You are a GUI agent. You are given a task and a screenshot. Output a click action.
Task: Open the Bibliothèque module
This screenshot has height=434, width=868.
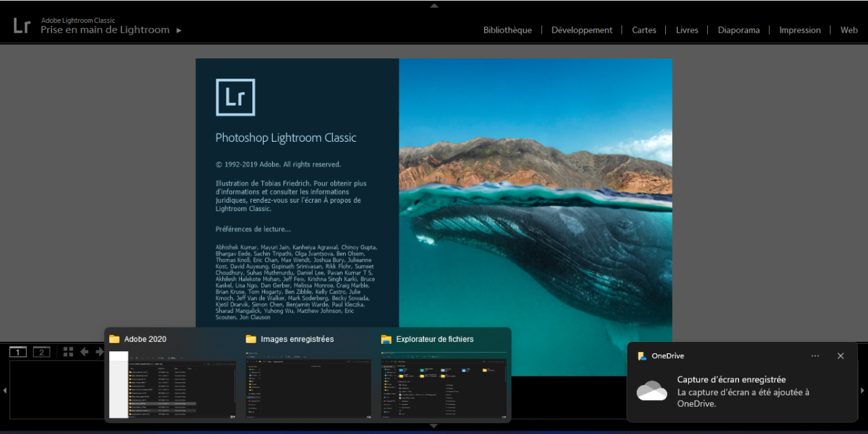click(507, 30)
